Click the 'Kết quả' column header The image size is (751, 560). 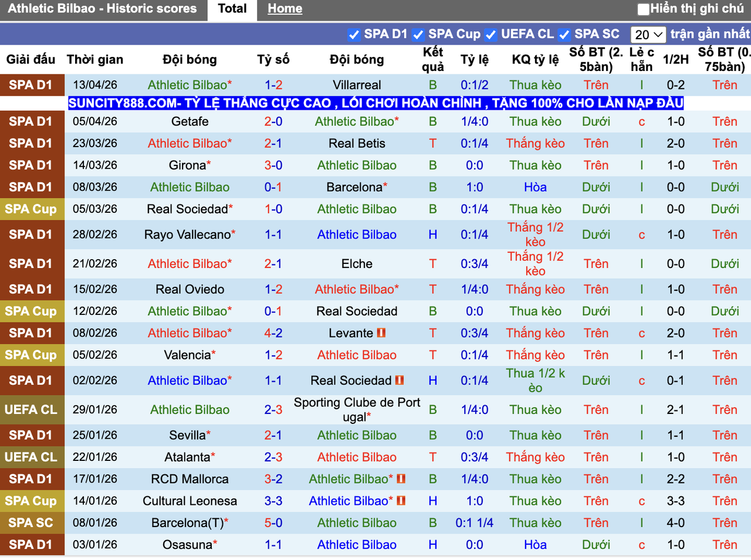pyautogui.click(x=433, y=59)
